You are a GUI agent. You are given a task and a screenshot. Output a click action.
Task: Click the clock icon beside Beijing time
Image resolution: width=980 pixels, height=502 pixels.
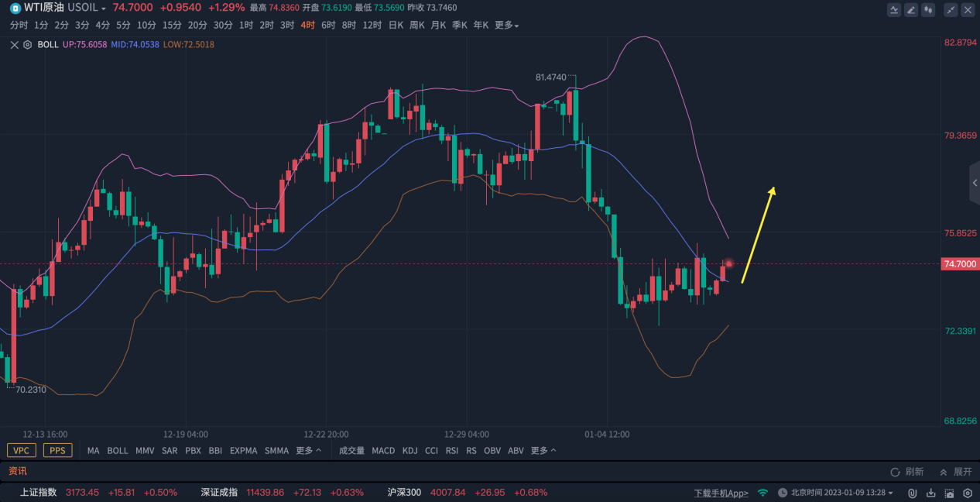[783, 493]
